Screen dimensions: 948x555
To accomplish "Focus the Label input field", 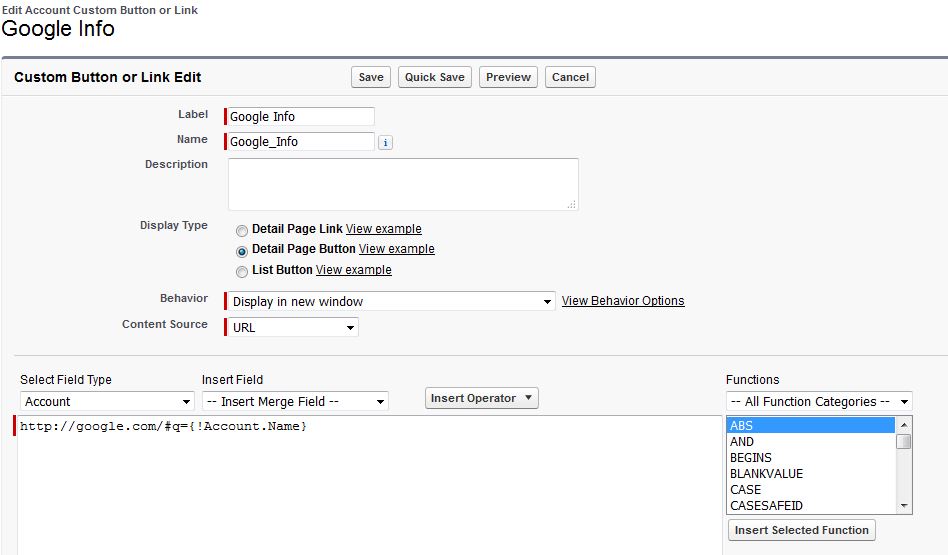I will pos(301,116).
